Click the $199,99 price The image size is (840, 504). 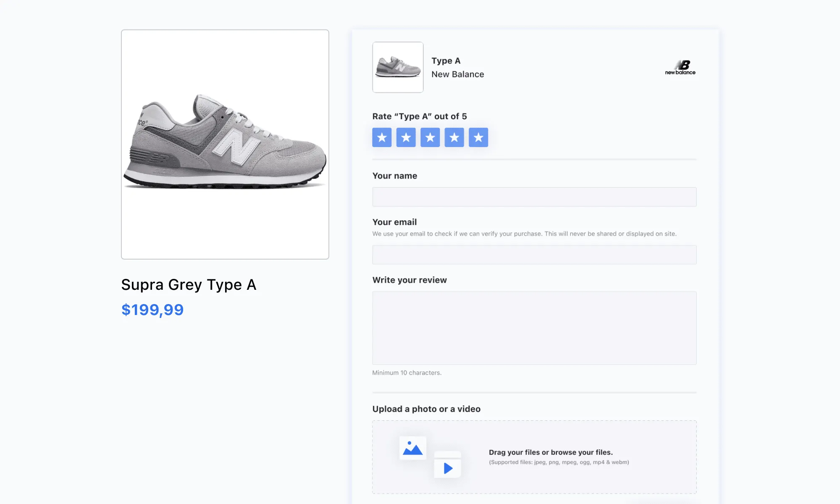[152, 310]
